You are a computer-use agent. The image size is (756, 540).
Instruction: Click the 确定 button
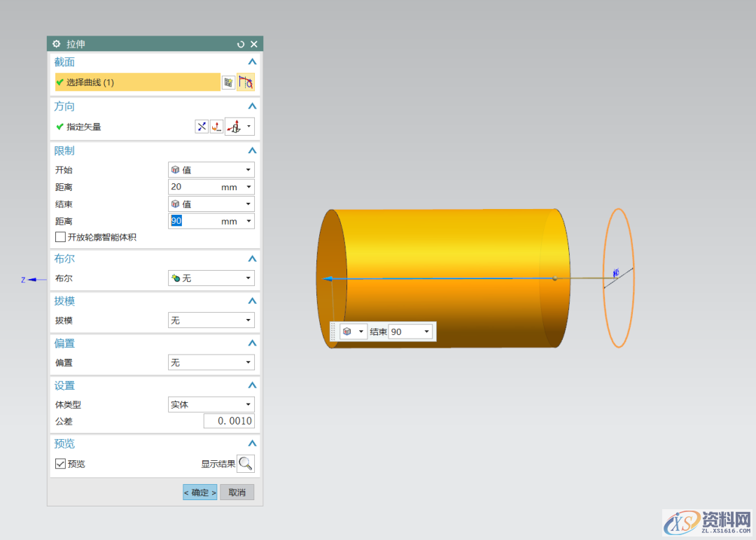click(x=200, y=492)
